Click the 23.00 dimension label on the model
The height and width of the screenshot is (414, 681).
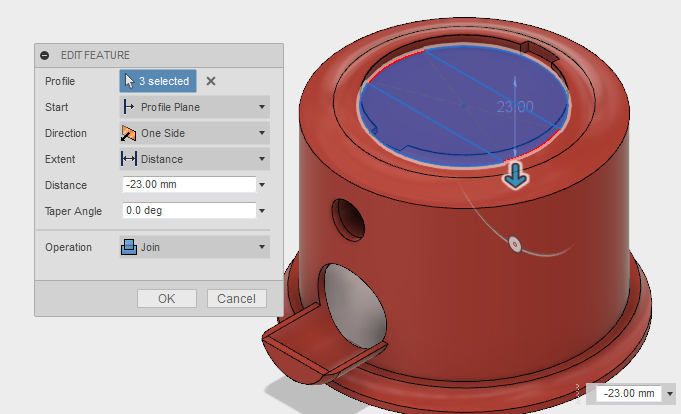pyautogui.click(x=515, y=107)
